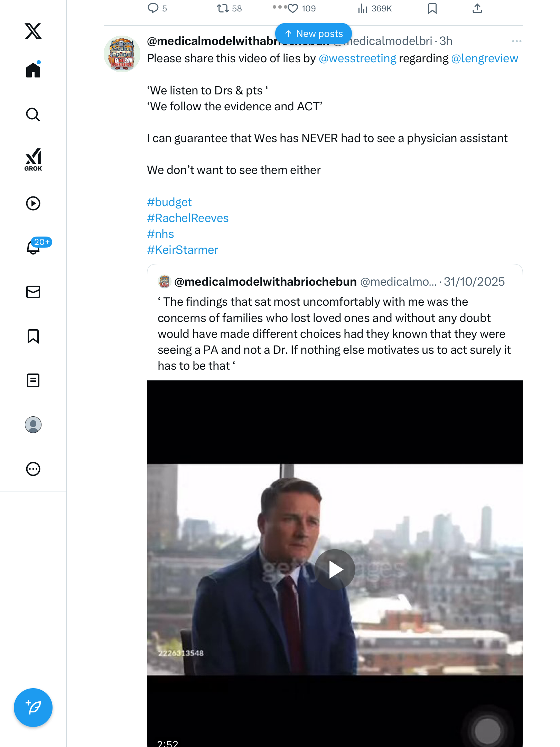This screenshot has height=747, width=560.
Task: Open the Notifications bell icon
Action: [33, 247]
